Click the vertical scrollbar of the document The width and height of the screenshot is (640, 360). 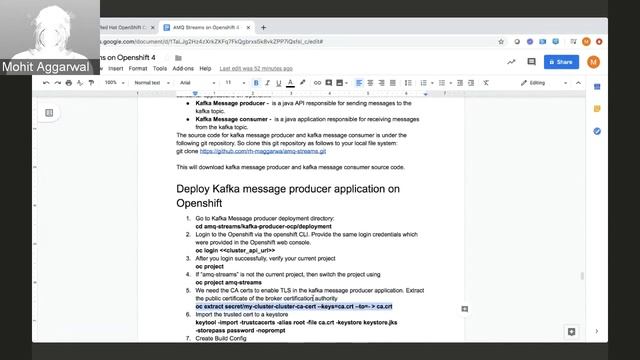click(582, 276)
